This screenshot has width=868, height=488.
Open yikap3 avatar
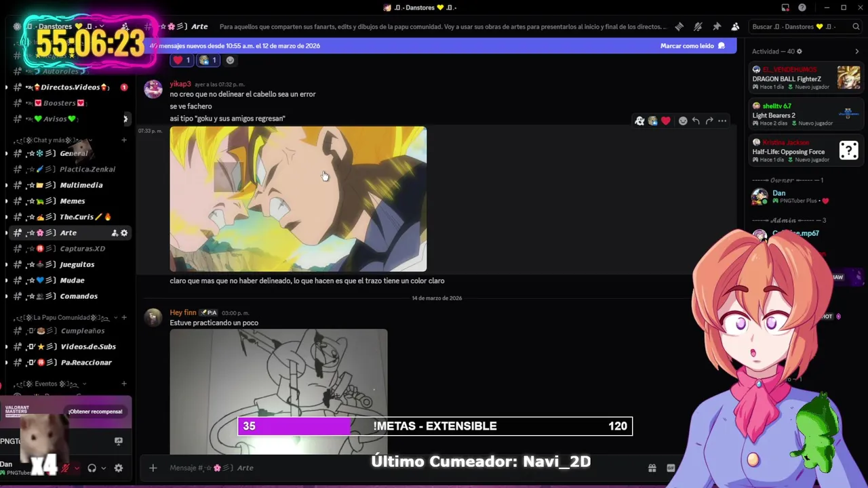[153, 89]
